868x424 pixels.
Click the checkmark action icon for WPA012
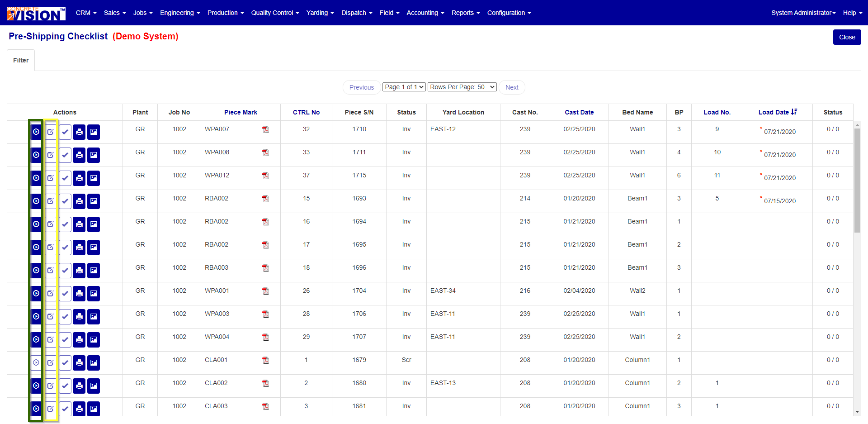pyautogui.click(x=65, y=178)
